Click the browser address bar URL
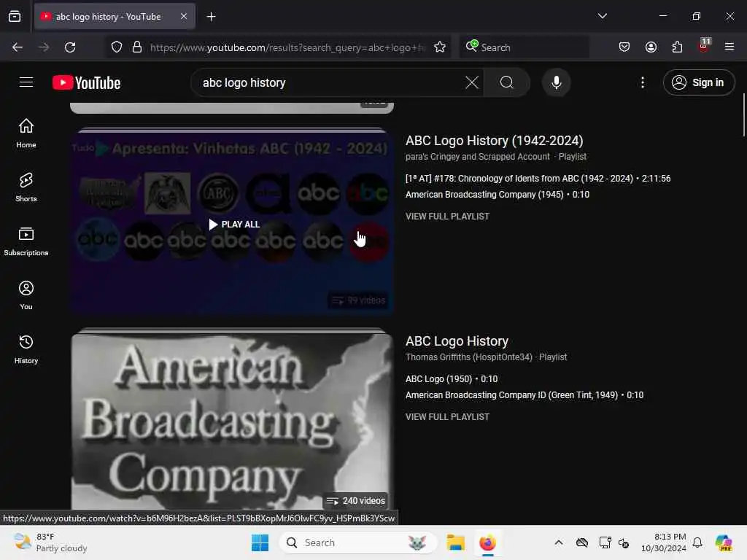The height and width of the screenshot is (560, 747). tap(287, 47)
